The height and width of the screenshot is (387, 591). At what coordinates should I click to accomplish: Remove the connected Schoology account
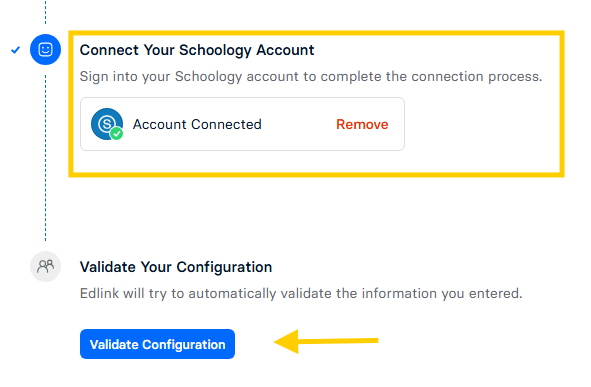coord(362,124)
